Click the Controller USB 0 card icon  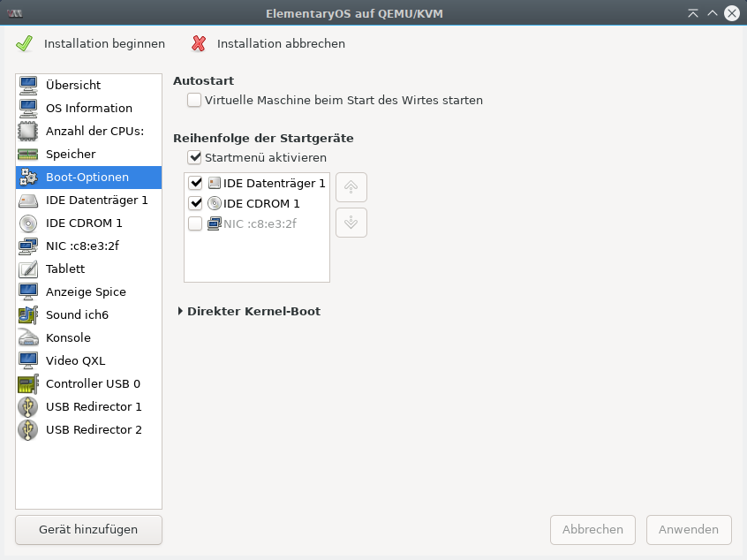tap(28, 383)
